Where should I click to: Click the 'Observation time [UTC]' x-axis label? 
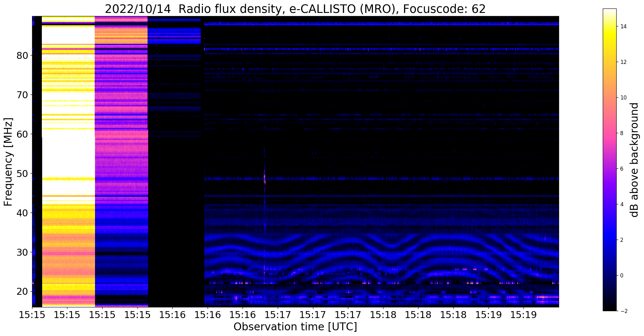pos(295,327)
